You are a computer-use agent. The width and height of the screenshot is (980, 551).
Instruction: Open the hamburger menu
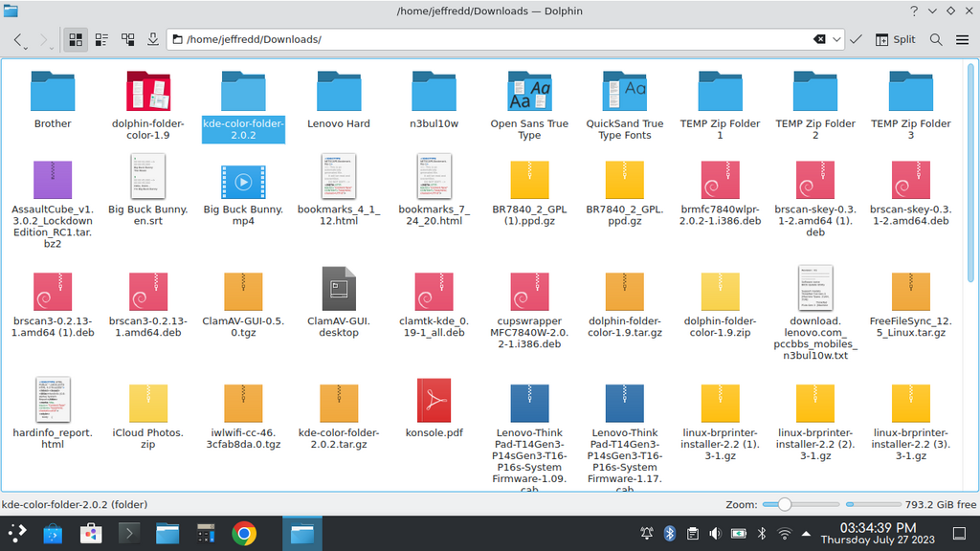click(962, 39)
